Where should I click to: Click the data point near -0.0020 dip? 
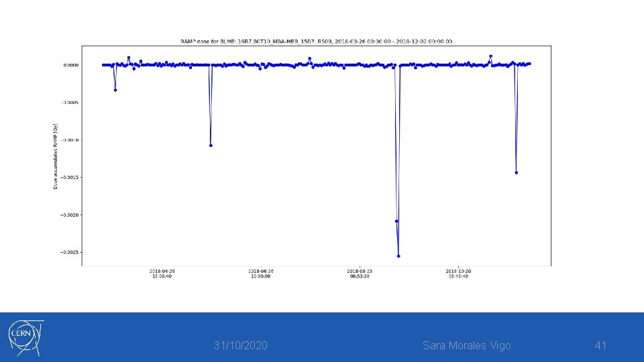coord(396,221)
